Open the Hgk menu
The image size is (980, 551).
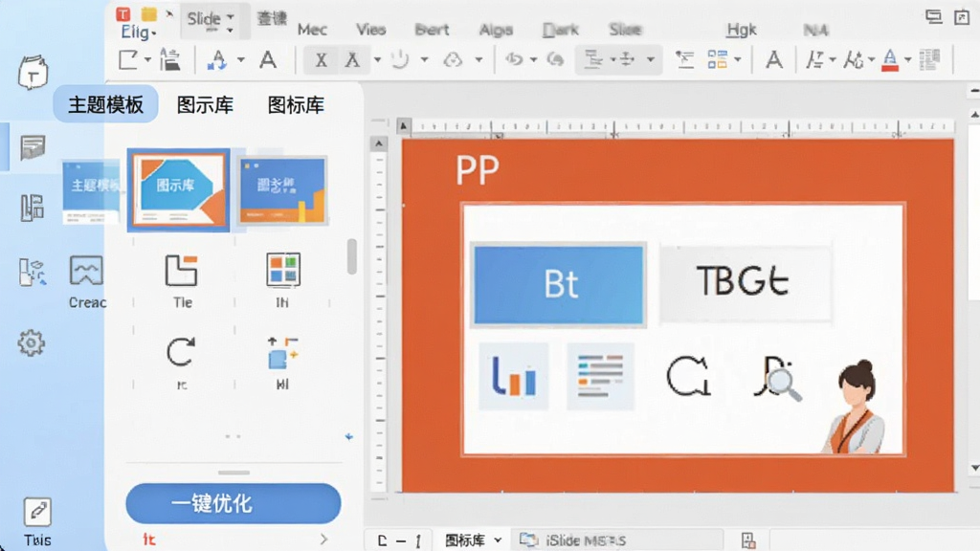coord(742,30)
